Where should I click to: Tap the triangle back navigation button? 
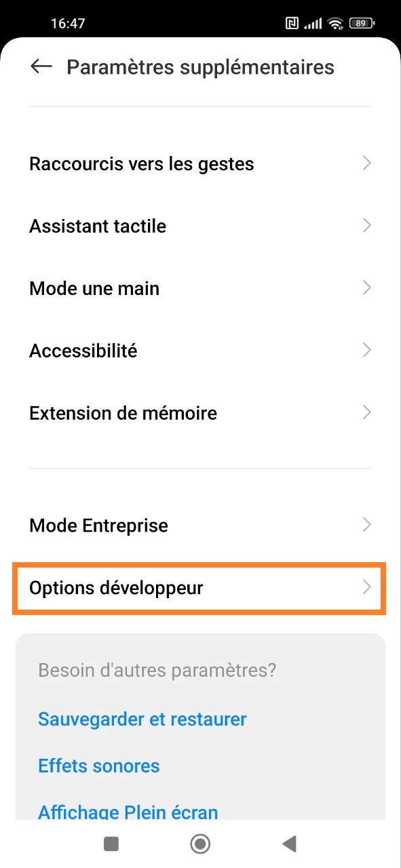(290, 844)
